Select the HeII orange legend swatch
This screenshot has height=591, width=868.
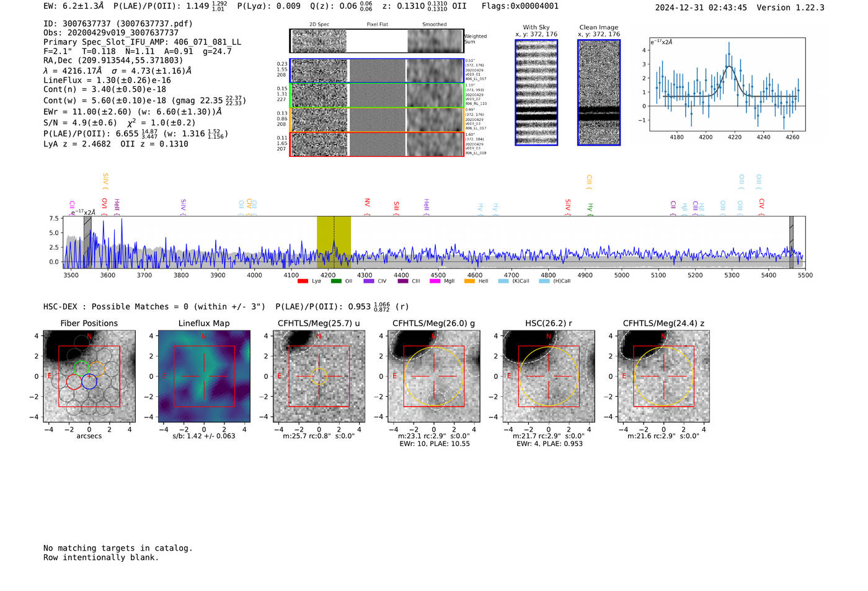pos(469,282)
